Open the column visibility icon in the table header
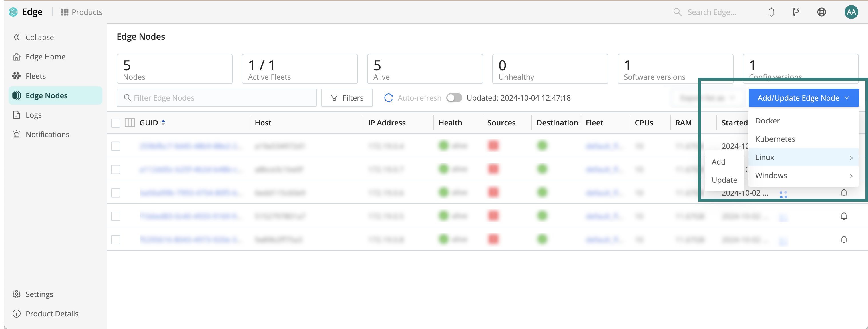This screenshot has height=329, width=868. (130, 123)
